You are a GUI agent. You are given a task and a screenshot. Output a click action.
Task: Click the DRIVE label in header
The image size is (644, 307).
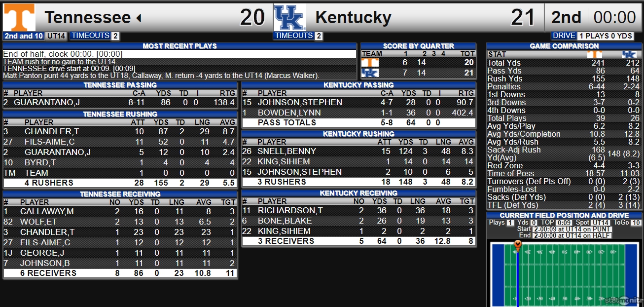pos(564,36)
